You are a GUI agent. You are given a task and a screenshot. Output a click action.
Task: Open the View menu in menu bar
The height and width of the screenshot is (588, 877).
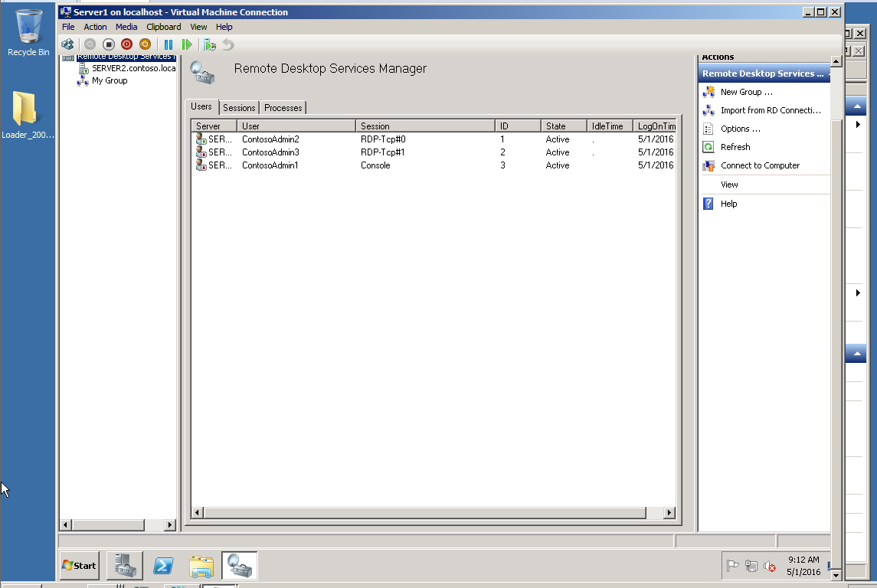point(198,27)
